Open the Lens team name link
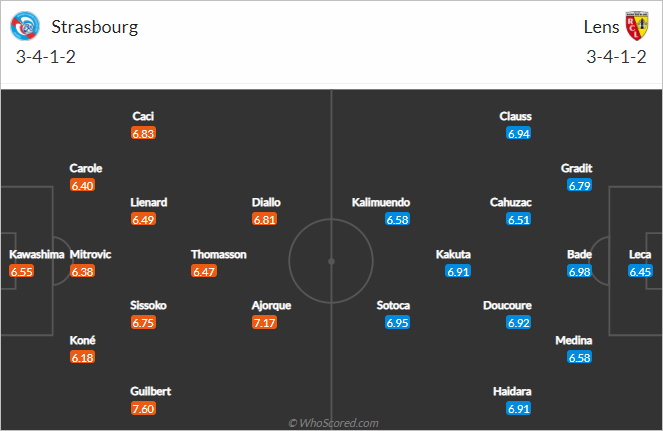This screenshot has height=431, width=663. click(x=601, y=27)
